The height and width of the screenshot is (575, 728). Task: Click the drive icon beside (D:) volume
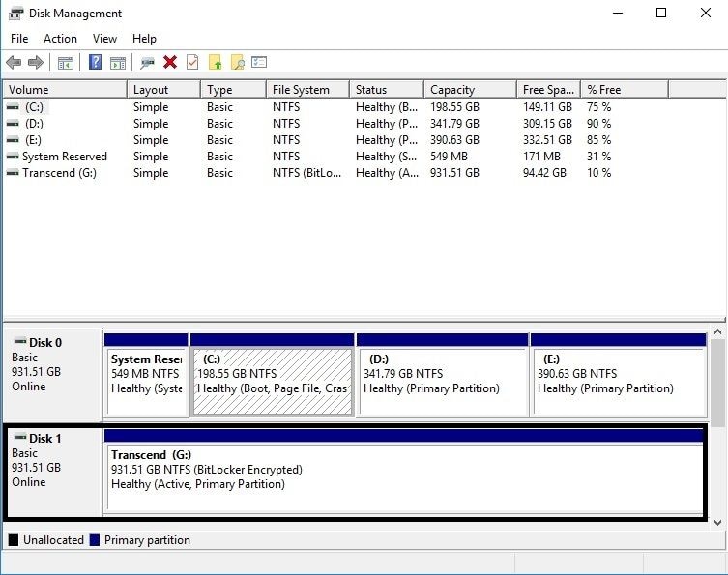coord(13,124)
